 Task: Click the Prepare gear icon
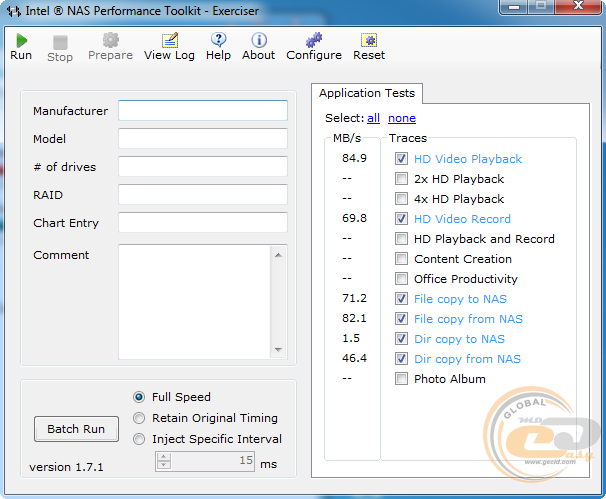point(111,40)
